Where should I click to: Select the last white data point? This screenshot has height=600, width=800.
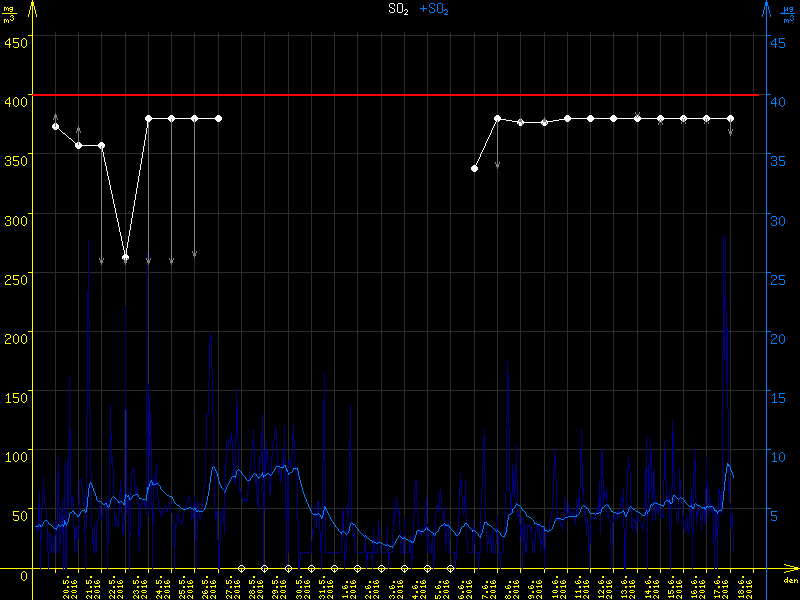click(x=730, y=118)
